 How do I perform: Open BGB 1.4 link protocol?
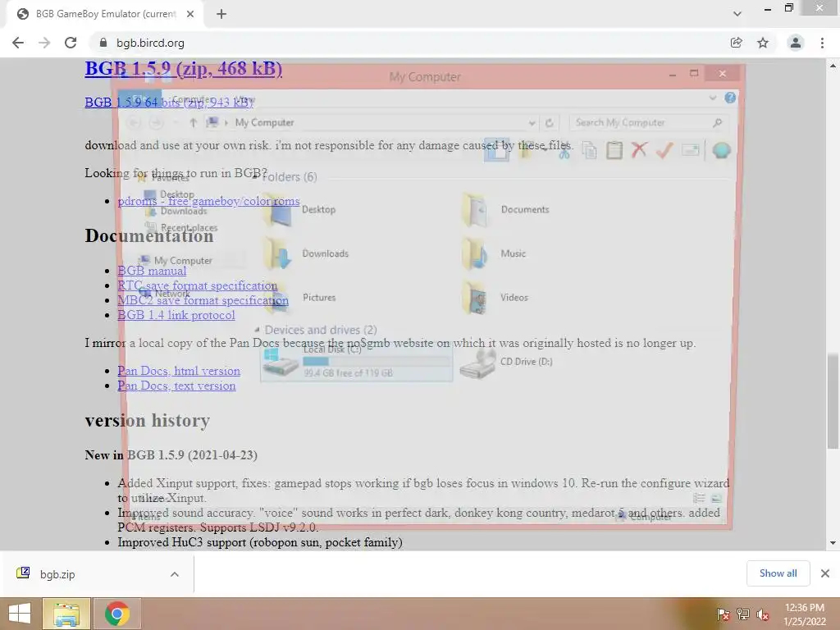pyautogui.click(x=176, y=315)
